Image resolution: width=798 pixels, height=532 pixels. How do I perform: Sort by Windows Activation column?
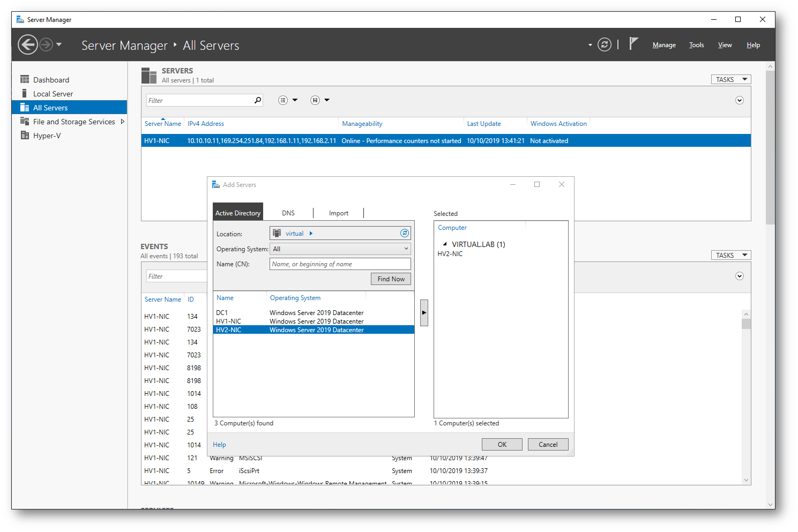558,124
